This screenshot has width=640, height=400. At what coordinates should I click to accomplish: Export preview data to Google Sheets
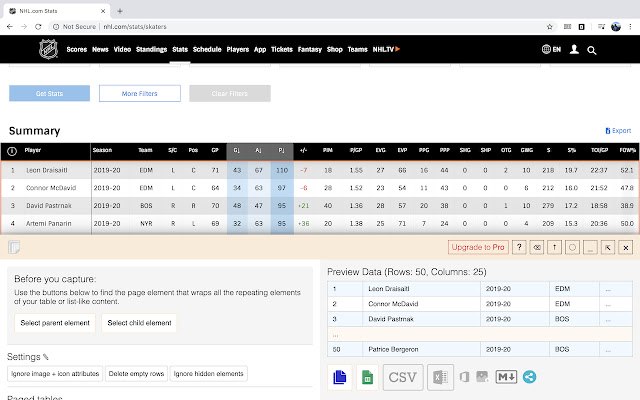click(367, 378)
